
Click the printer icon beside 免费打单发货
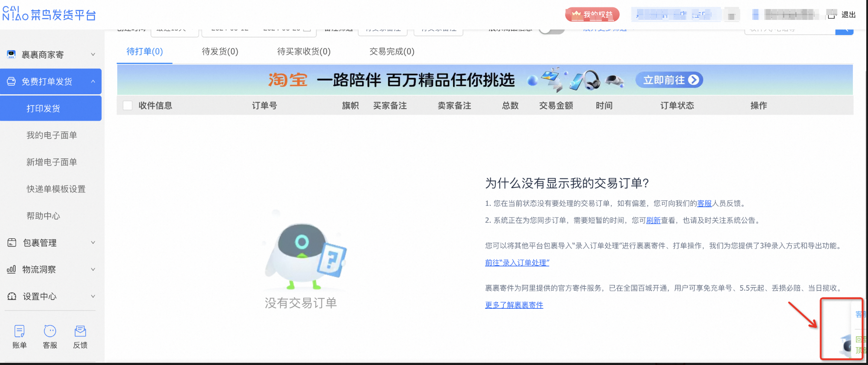click(11, 81)
